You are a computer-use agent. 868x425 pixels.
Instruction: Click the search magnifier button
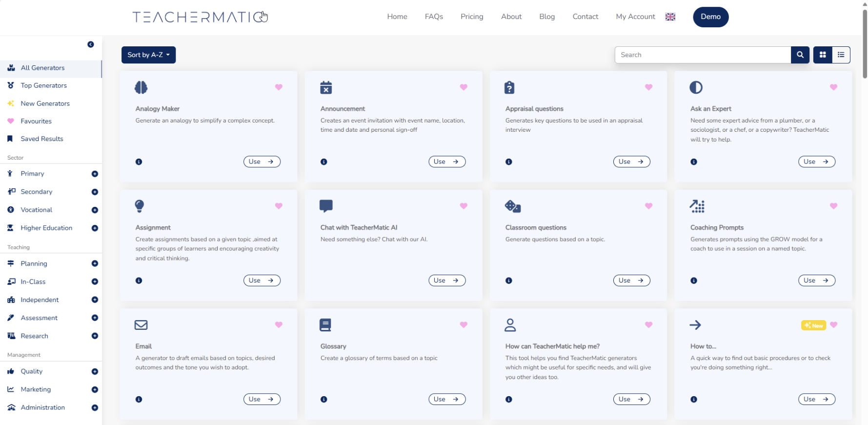800,55
